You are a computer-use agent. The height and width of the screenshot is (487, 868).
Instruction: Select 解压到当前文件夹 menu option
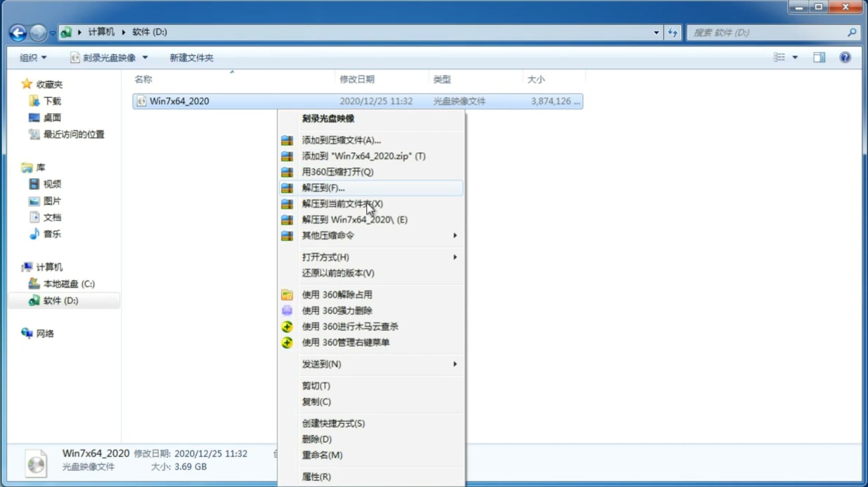coord(342,203)
